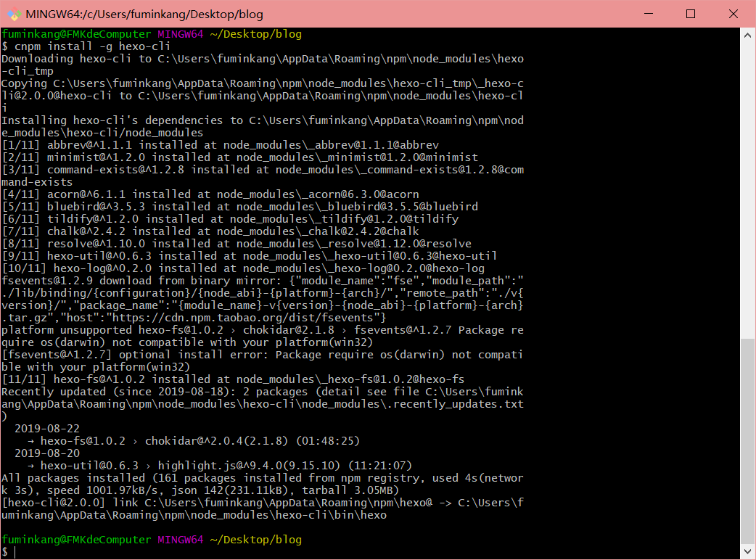Click the '2019-08-22' date line
The image size is (756, 560).
(46, 429)
